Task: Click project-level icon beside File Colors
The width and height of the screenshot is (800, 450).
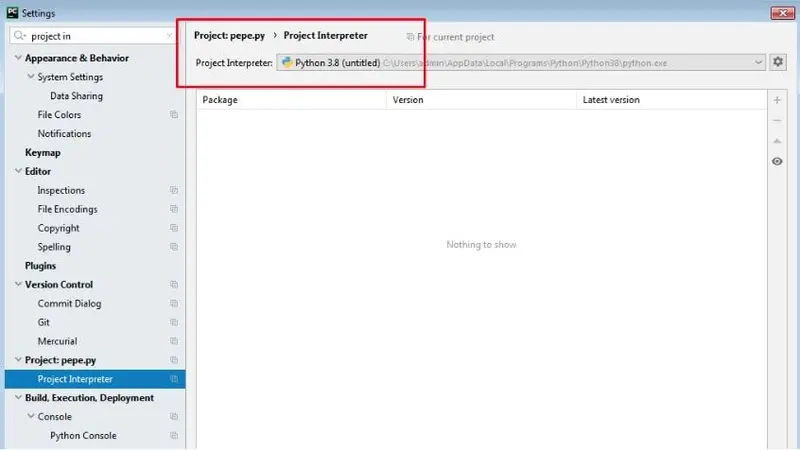Action: [x=174, y=115]
